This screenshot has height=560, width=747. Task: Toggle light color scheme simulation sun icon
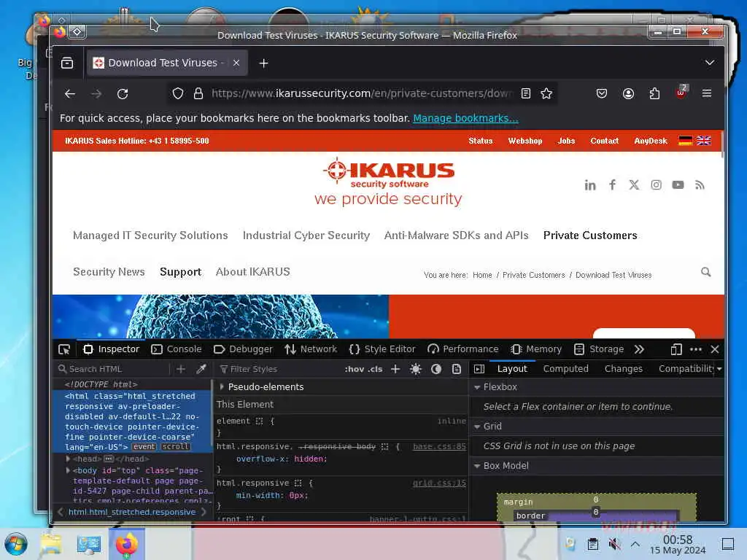point(415,369)
